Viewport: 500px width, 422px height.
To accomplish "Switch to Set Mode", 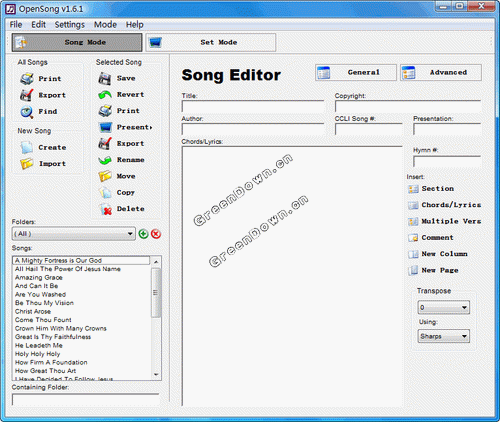I will (211, 42).
